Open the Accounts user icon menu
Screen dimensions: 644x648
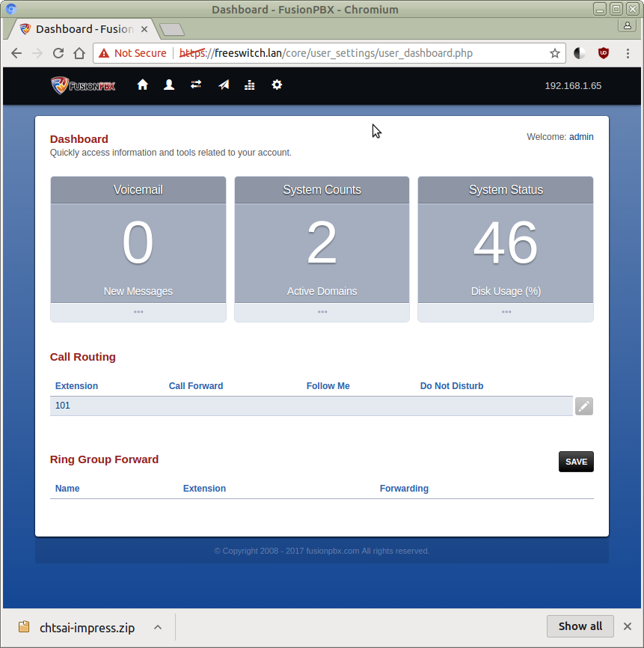[169, 85]
